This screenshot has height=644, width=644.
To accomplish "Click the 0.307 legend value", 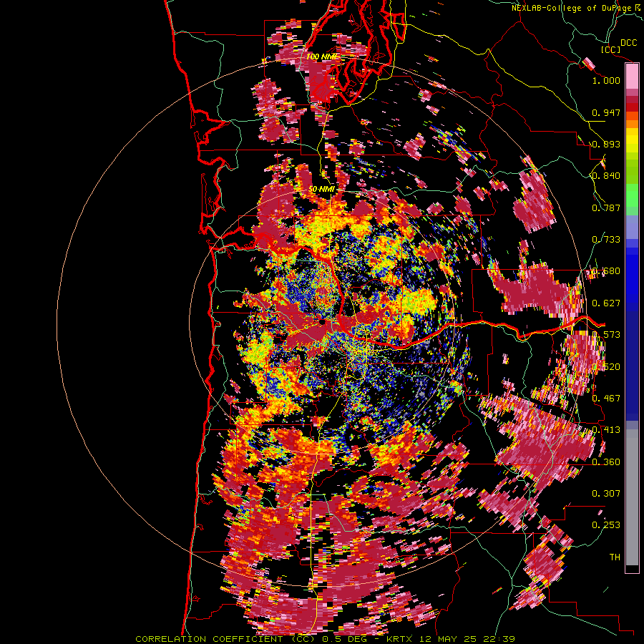I will tap(606, 494).
